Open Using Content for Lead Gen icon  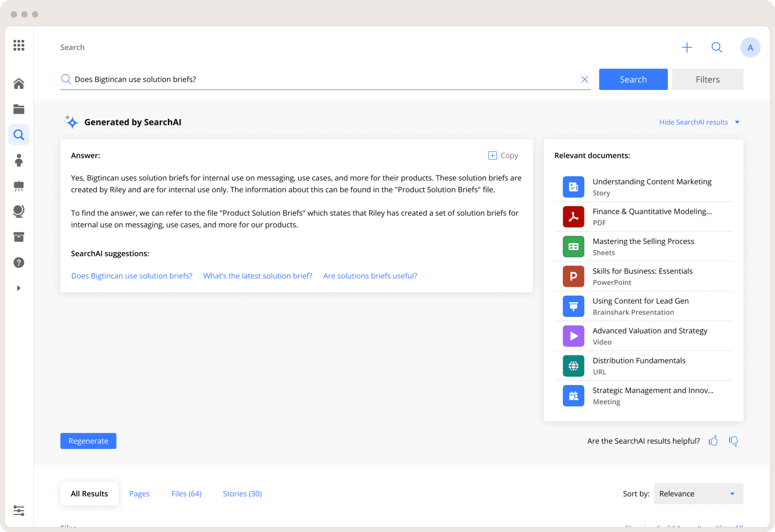point(573,306)
